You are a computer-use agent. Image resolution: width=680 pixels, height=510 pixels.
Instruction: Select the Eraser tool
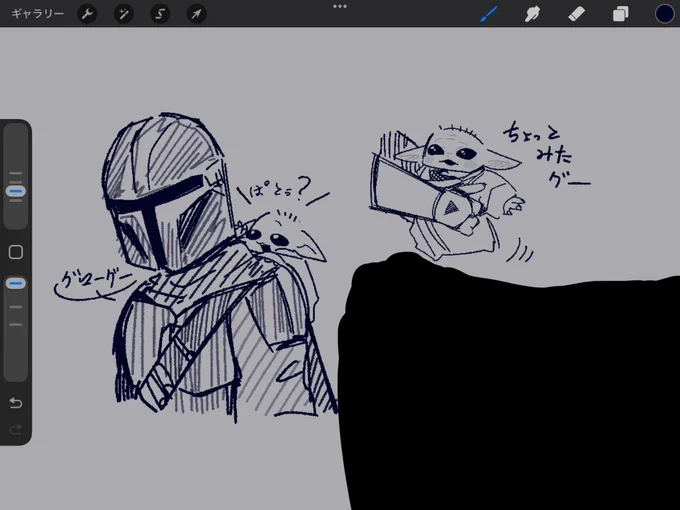[x=576, y=14]
